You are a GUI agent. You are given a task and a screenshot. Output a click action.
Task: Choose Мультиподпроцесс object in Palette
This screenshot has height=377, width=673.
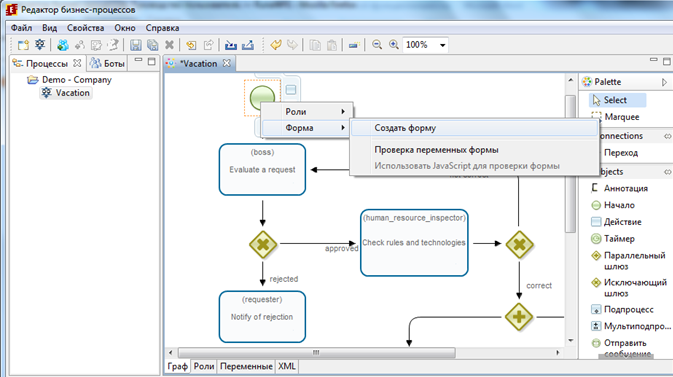coord(631,326)
